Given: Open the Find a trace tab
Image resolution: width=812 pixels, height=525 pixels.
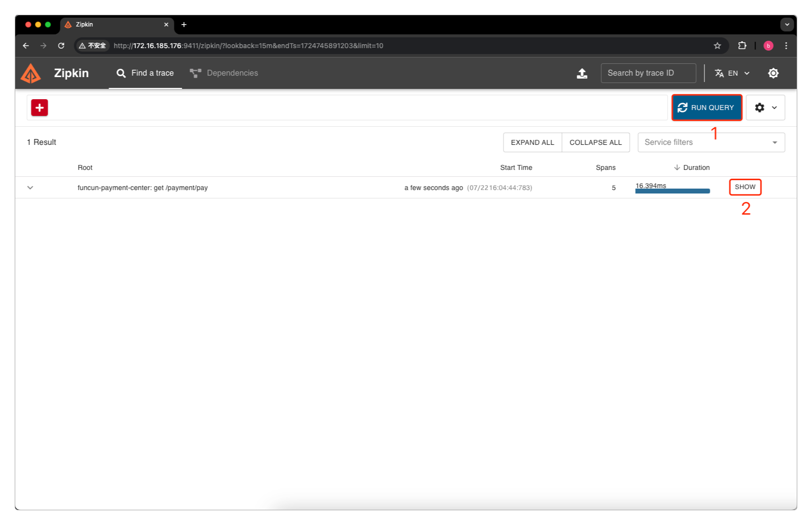Looking at the screenshot, I should [x=145, y=73].
